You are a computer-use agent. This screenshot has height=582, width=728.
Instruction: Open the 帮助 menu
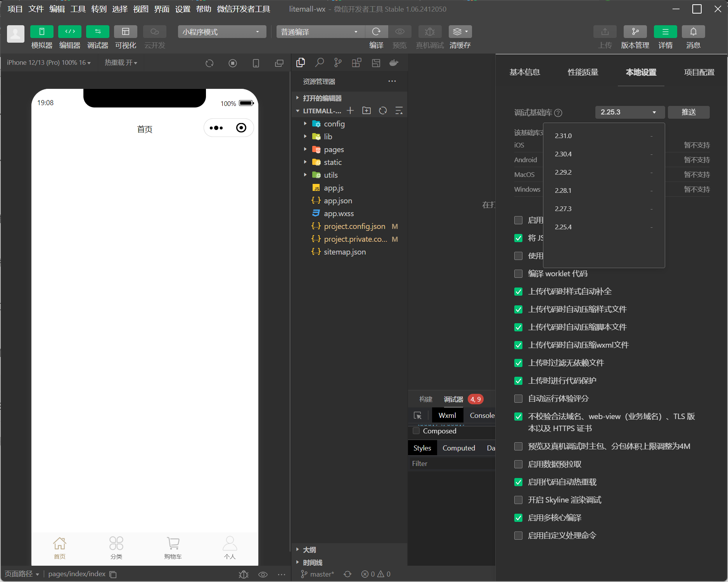(204, 9)
